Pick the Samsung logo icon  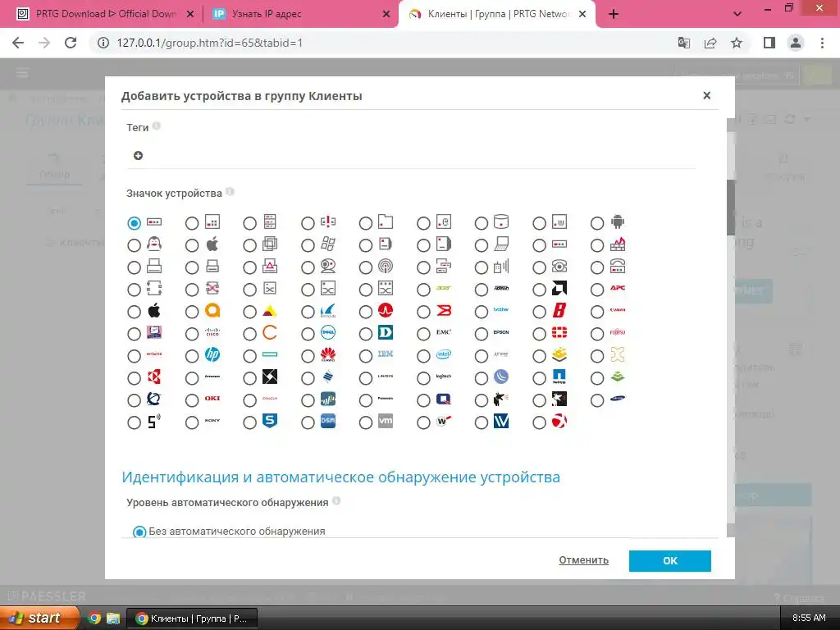click(x=617, y=399)
